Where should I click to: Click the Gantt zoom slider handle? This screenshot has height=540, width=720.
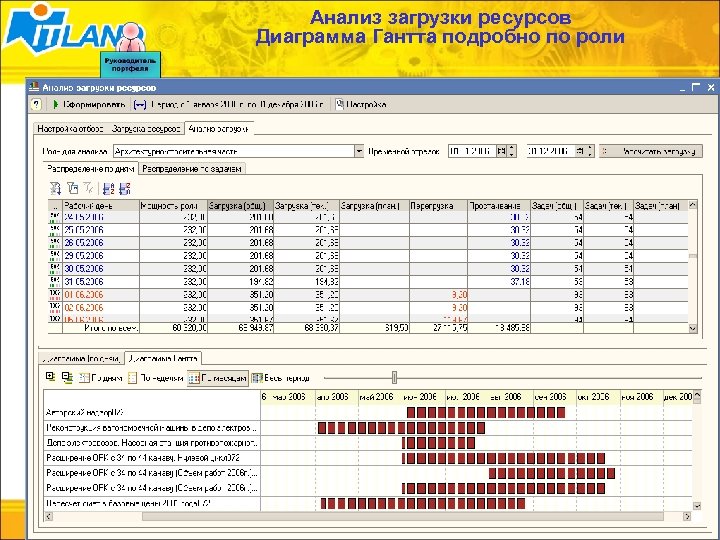coord(394,377)
